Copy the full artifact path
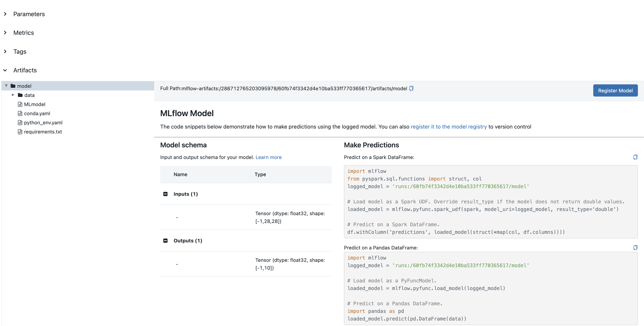644x326 pixels. tap(411, 88)
